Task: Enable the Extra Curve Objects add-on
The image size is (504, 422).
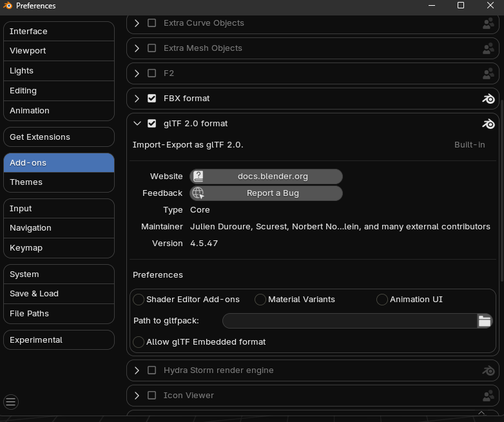Action: coord(151,23)
